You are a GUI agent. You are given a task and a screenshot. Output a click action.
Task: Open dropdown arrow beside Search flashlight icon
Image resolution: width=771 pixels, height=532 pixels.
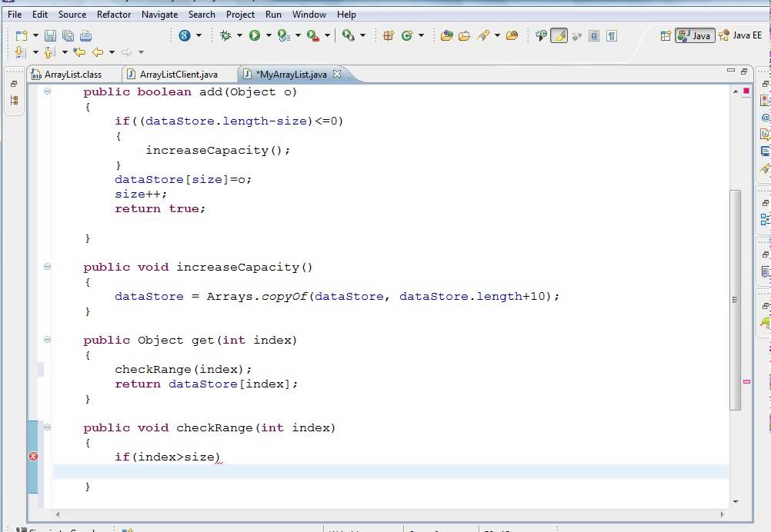click(497, 35)
